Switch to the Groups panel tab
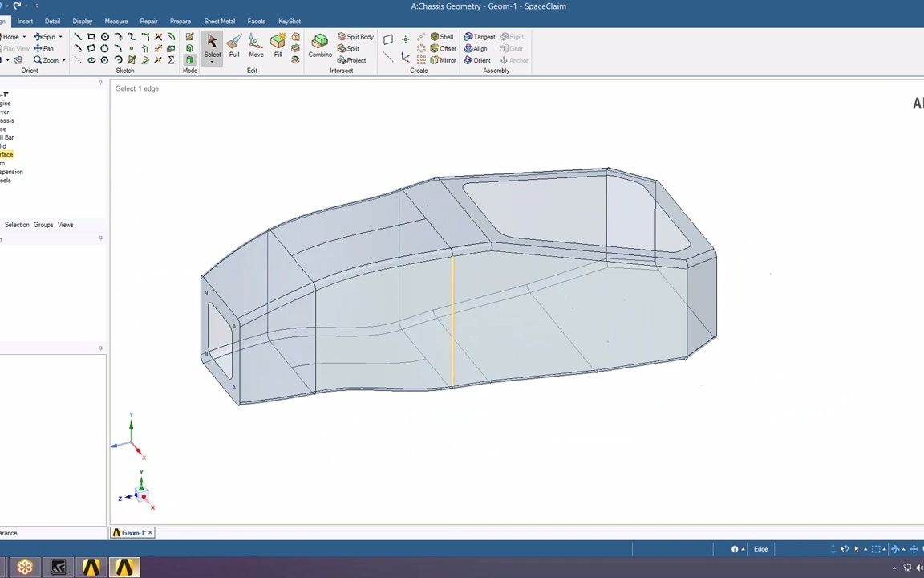Viewport: 924px width, 578px height. pos(43,225)
